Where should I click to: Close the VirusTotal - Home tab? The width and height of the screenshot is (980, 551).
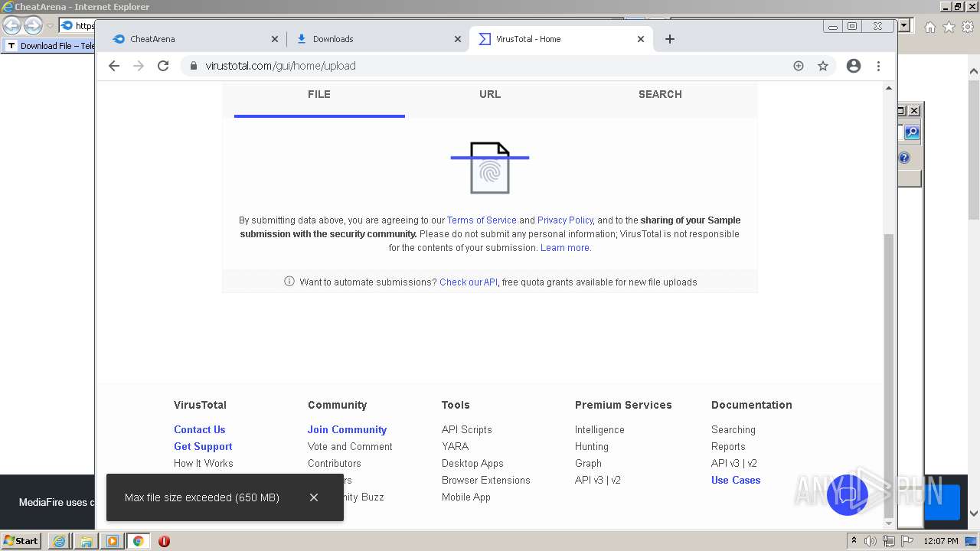click(x=641, y=39)
